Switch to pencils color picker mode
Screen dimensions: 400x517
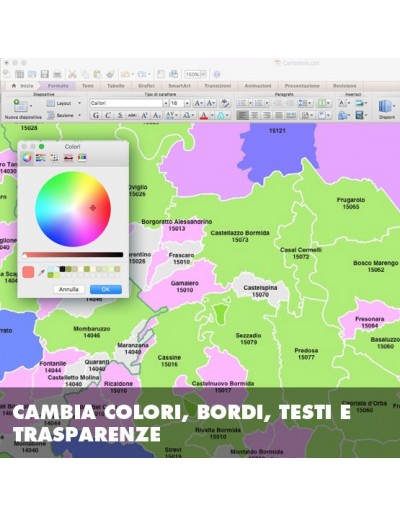(82, 158)
